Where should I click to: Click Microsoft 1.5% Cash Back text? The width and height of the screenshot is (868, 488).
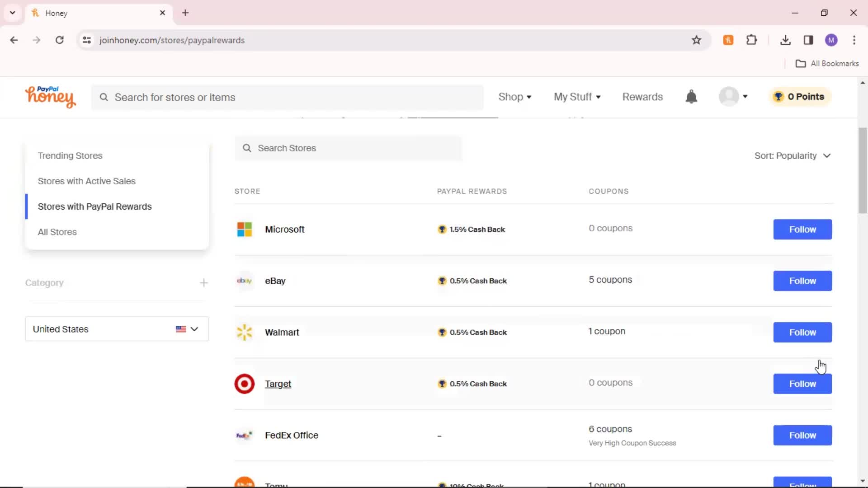[477, 230]
